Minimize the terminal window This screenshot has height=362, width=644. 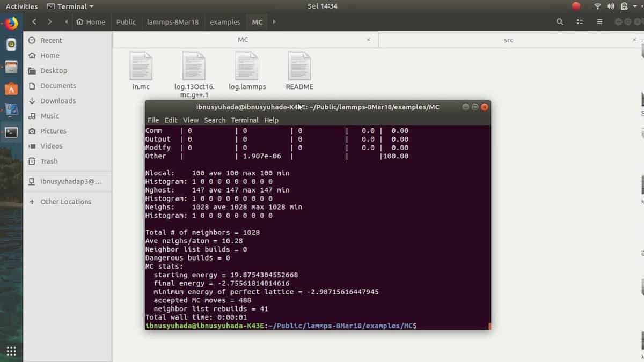click(465, 107)
